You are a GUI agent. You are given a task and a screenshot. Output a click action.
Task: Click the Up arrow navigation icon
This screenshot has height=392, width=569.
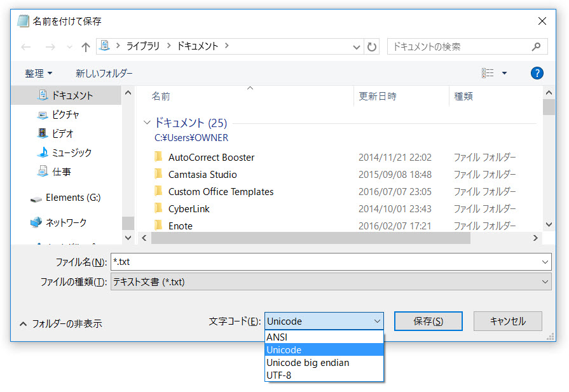[x=86, y=47]
